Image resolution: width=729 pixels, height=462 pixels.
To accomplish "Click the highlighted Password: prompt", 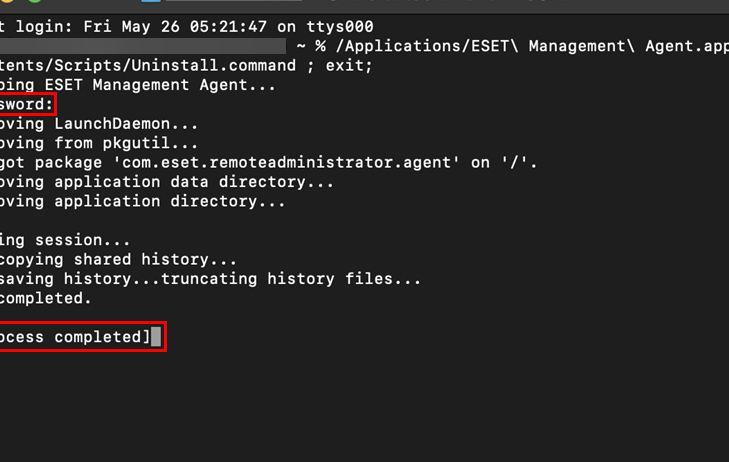I will click(x=26, y=105).
